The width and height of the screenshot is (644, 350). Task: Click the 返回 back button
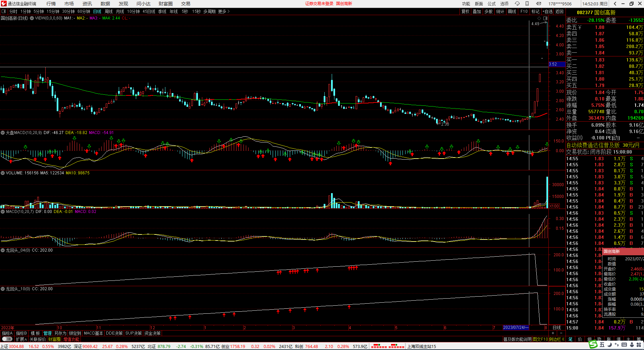[x=559, y=11]
